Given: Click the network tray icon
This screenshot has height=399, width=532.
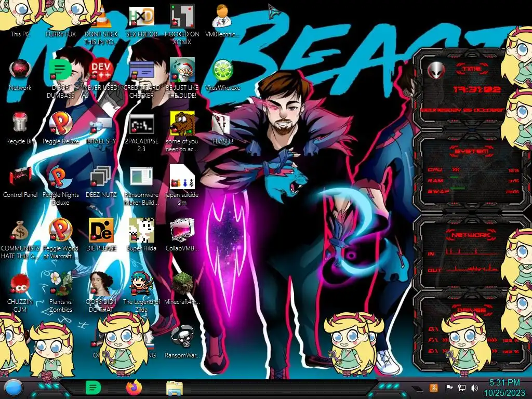Looking at the screenshot, I should [462, 388].
